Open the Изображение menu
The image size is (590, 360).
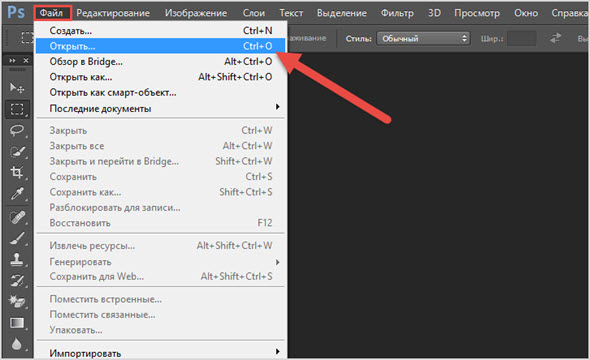coord(196,13)
